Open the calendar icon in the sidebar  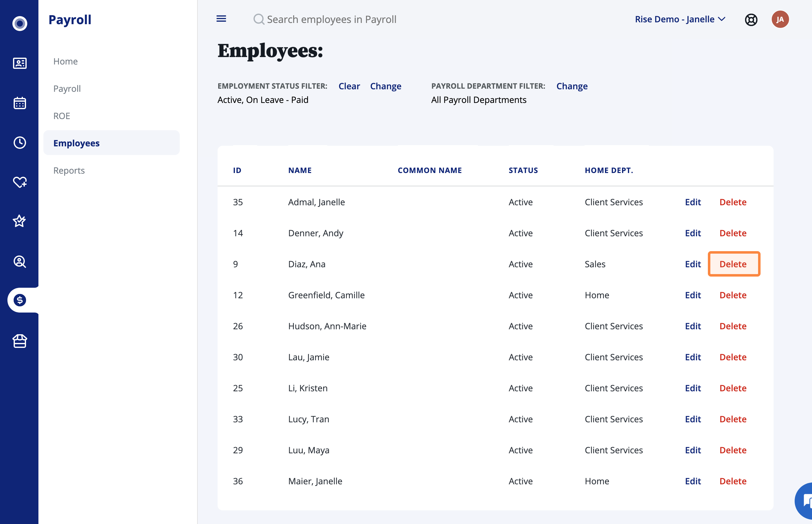[20, 103]
